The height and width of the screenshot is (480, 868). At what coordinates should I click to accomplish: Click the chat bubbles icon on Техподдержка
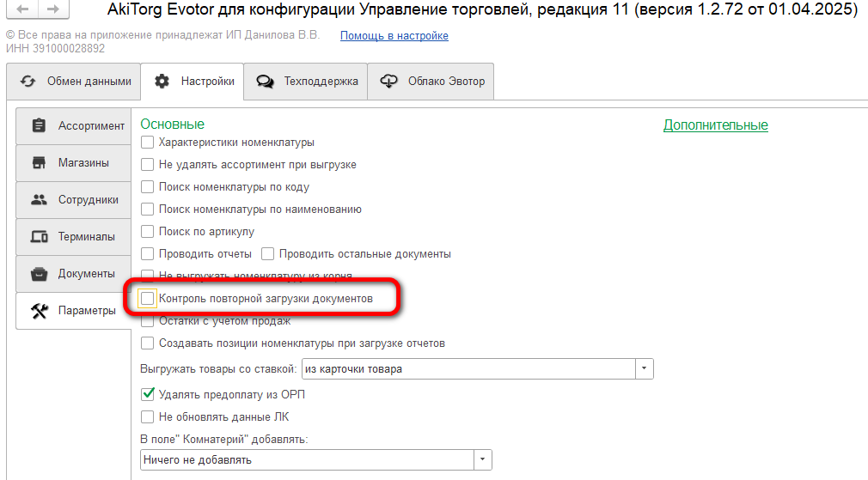click(x=266, y=82)
